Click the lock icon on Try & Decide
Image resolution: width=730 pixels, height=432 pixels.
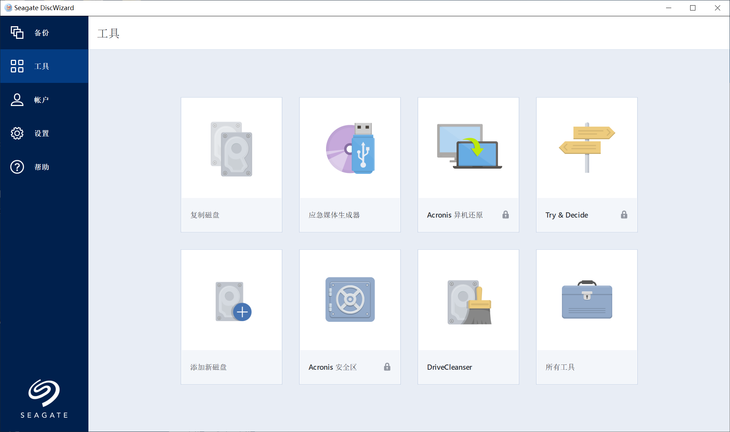click(624, 215)
